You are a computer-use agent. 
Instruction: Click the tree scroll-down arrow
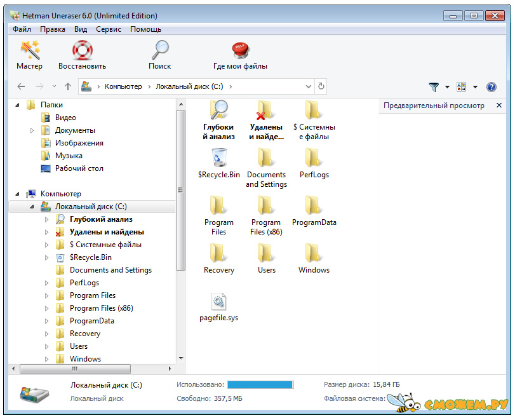181,358
